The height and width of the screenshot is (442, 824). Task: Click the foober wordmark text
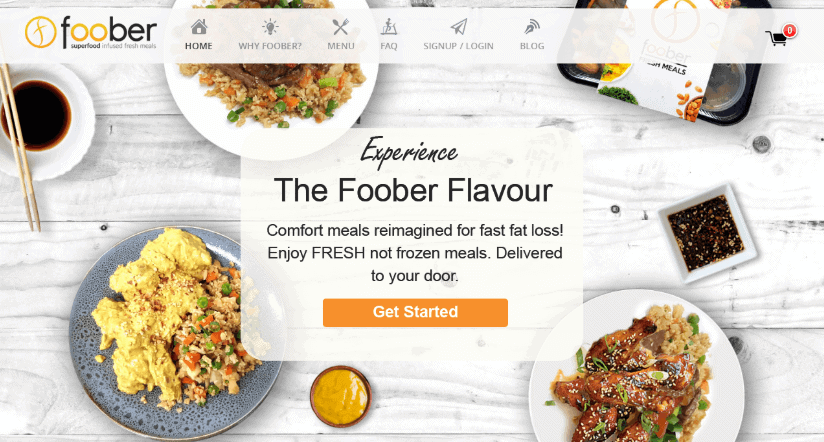pos(109,30)
